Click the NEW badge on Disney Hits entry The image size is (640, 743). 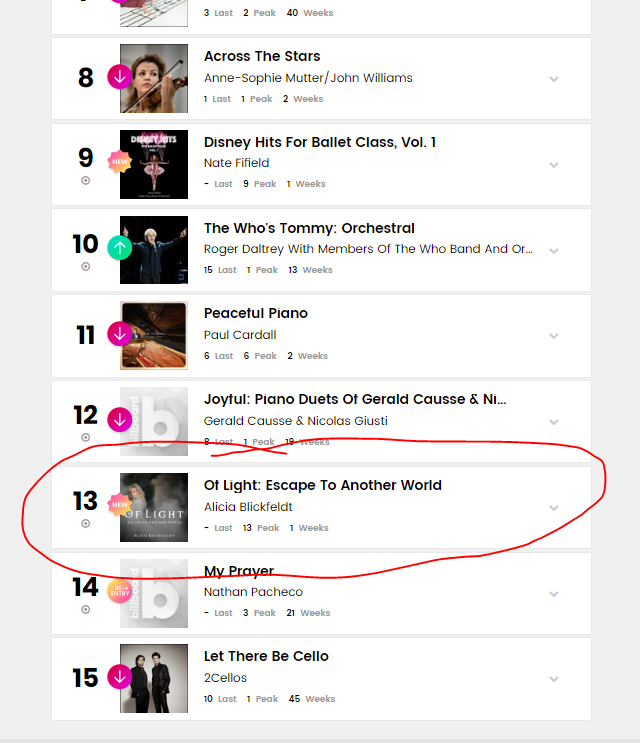coord(119,162)
